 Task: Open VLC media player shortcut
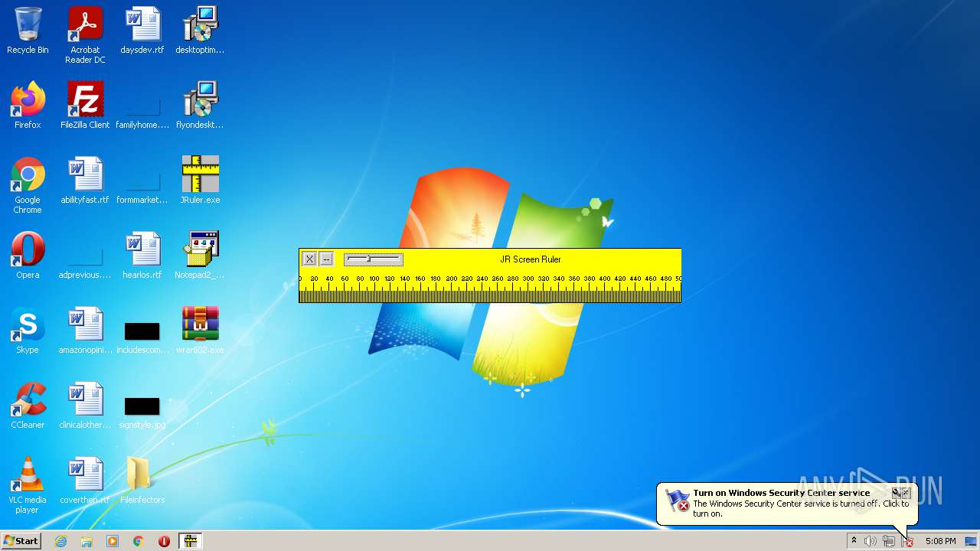[28, 485]
